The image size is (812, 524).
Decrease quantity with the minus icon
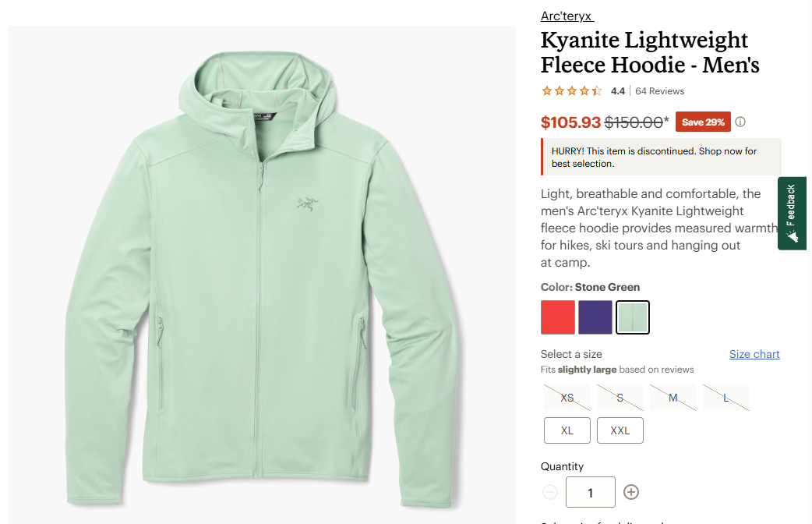(x=550, y=492)
